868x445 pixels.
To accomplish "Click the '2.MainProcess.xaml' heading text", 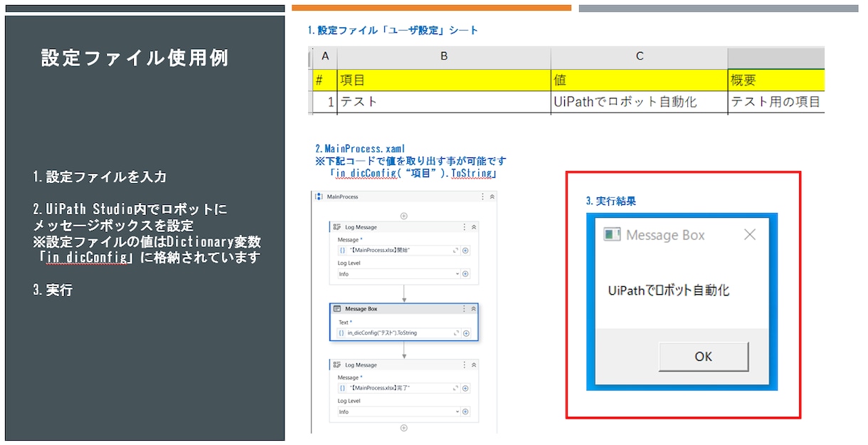I will point(360,149).
